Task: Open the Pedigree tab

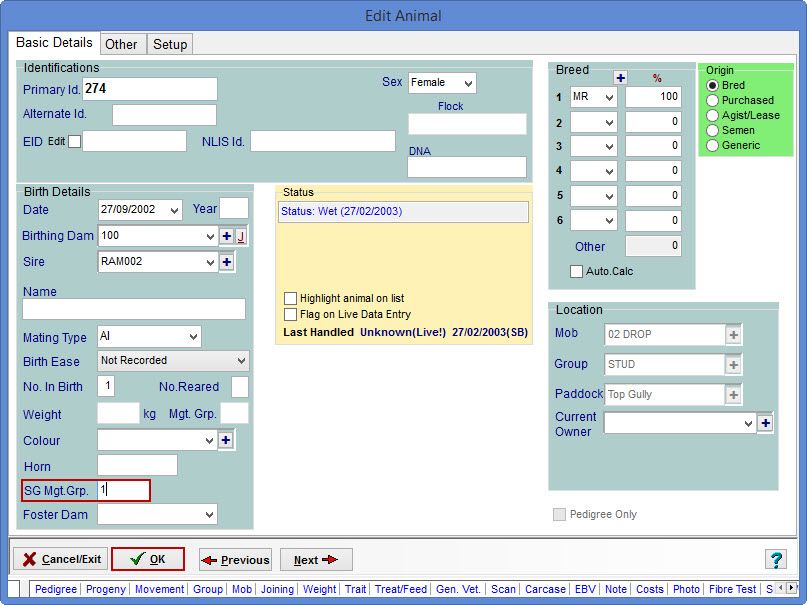Action: [56, 589]
